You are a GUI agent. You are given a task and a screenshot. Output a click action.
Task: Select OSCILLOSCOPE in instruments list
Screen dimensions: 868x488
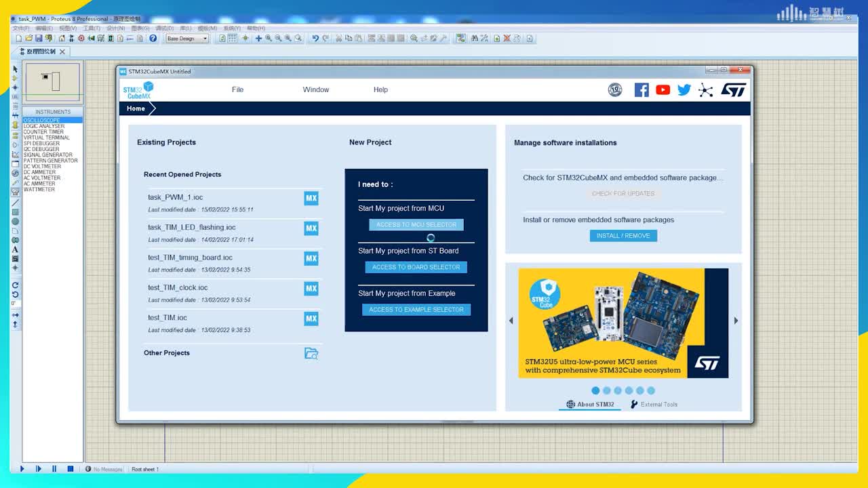point(52,120)
